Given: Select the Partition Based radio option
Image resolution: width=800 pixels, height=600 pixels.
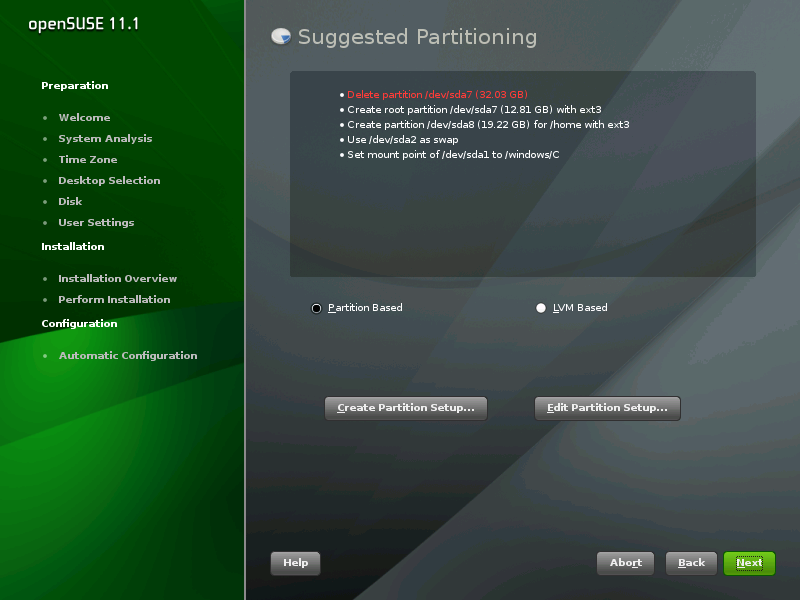Looking at the screenshot, I should [x=317, y=308].
